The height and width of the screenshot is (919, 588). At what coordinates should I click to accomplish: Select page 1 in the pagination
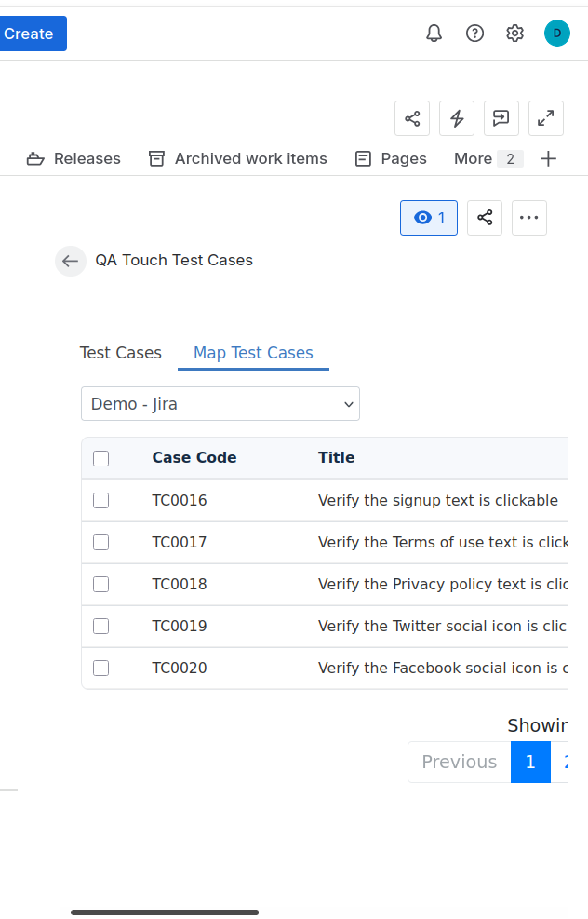(x=530, y=762)
